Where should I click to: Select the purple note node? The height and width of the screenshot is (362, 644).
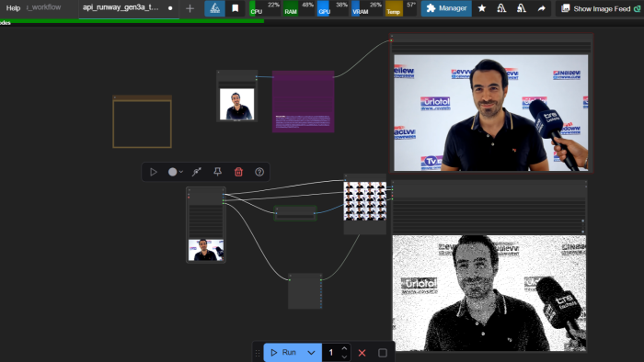coord(303,101)
